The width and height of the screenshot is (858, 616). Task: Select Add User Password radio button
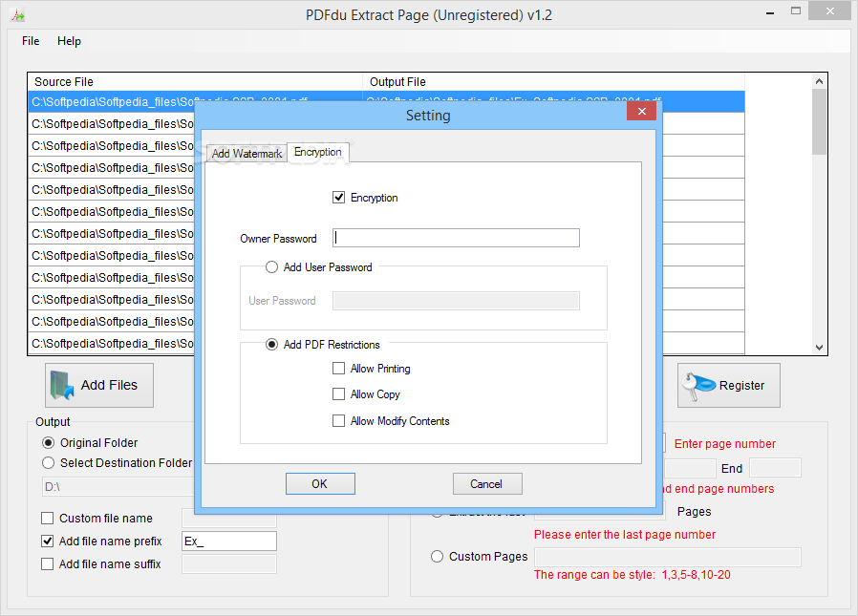(271, 267)
